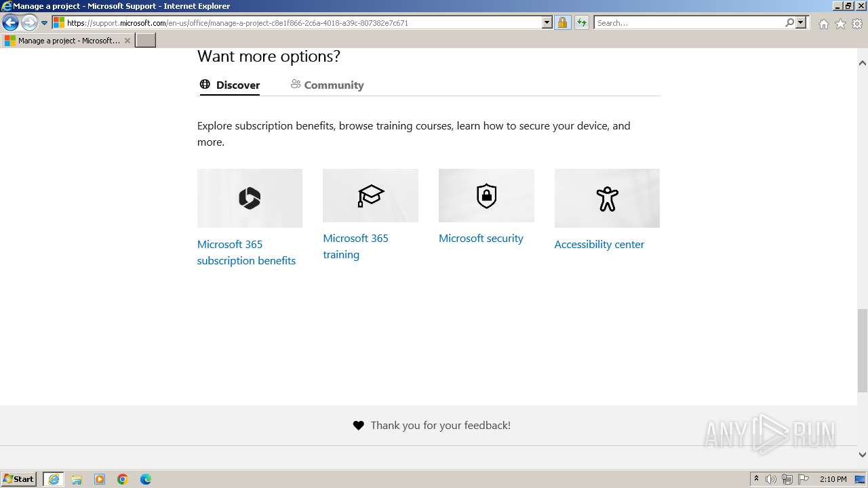
Task: Open Accessibility center link
Action: (599, 244)
